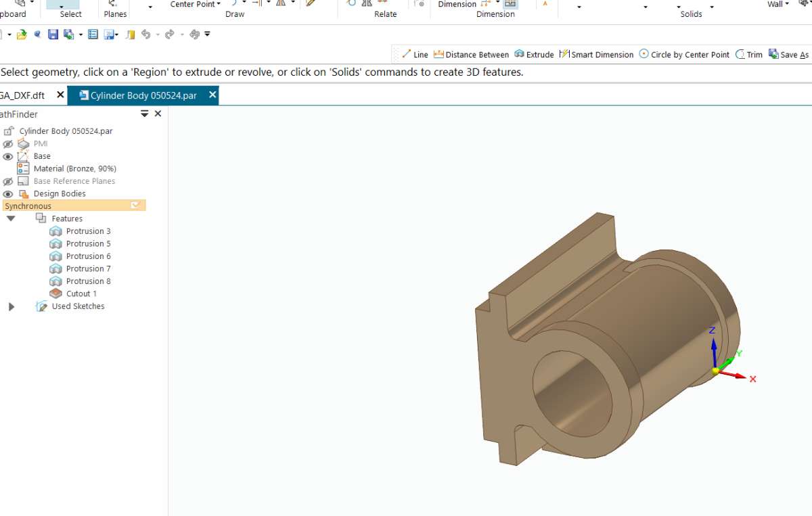Expand the Used Sketches node
This screenshot has height=516, width=812.
coord(11,306)
